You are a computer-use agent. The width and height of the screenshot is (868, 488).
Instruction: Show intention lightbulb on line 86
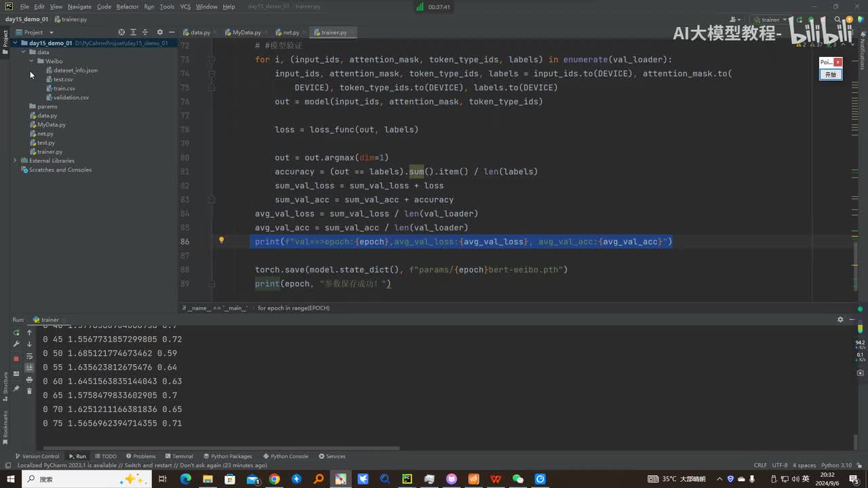tap(221, 241)
